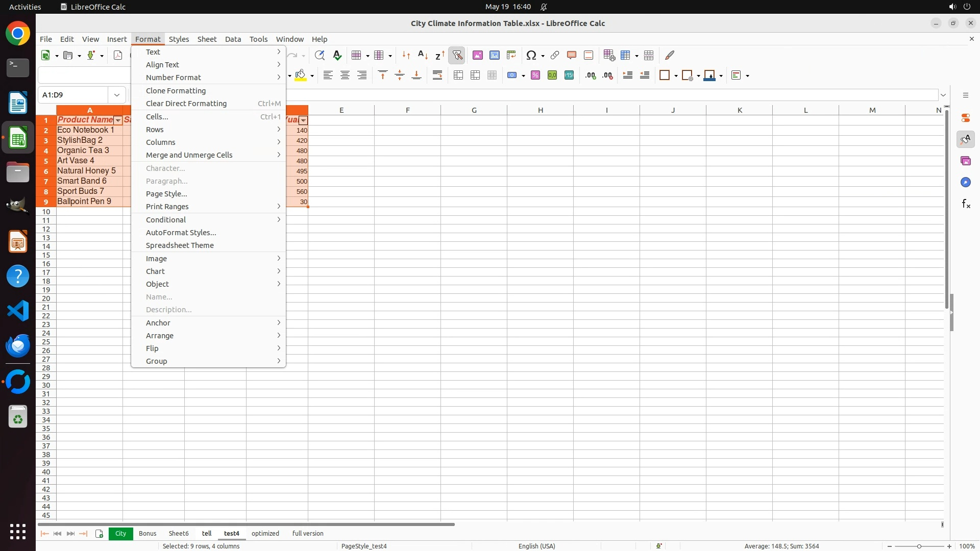Viewport: 980px width, 551px height.
Task: Expand the Name Box dropdown
Action: [x=117, y=95]
